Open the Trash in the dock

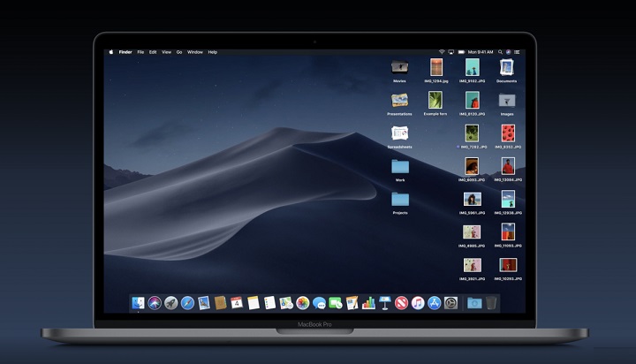click(x=492, y=303)
